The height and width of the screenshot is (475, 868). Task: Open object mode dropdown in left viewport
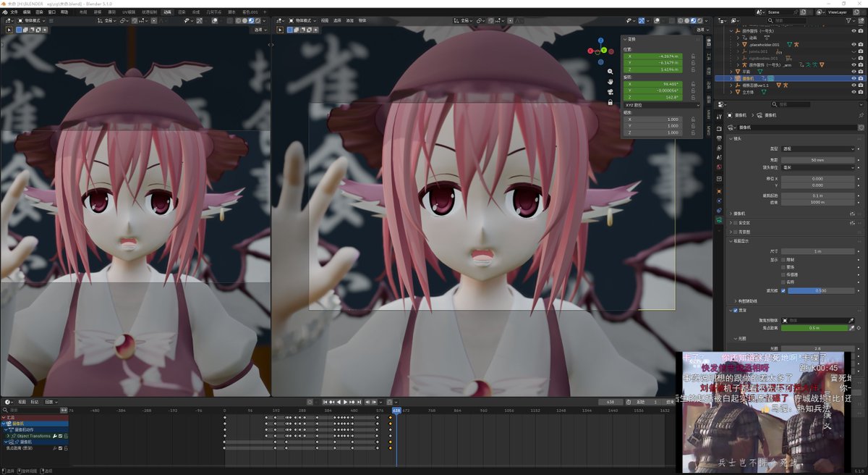tap(33, 21)
